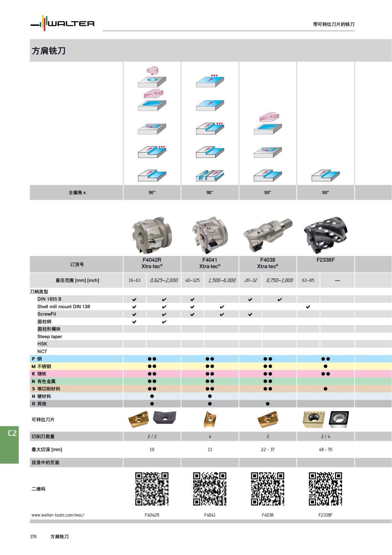Click the inch range 0,750–1,000 cell
Viewport: 392px width, 555px height.
pyautogui.click(x=279, y=280)
